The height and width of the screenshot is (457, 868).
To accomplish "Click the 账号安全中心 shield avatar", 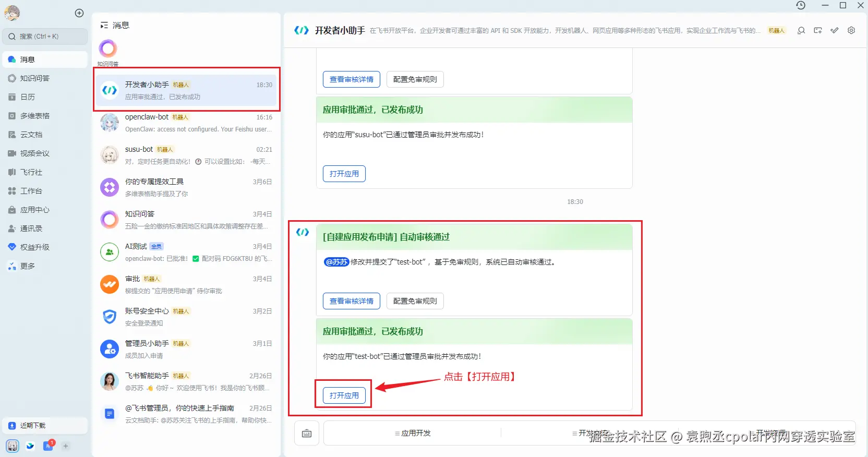I will pyautogui.click(x=110, y=317).
